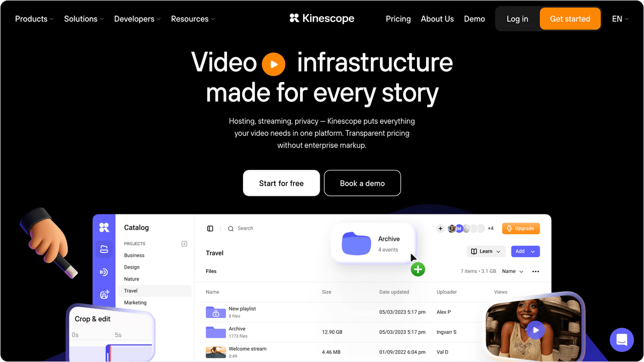Click Start for free button
Viewport: 644px width, 362px height.
pos(281,183)
